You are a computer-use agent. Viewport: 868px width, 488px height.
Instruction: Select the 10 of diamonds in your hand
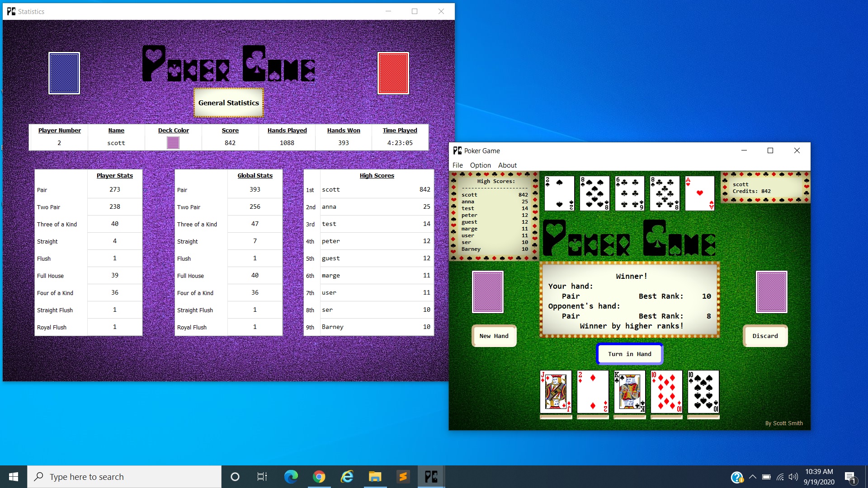tap(666, 392)
